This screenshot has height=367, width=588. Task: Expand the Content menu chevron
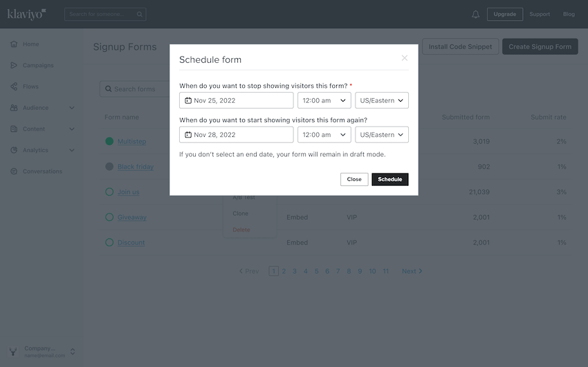[72, 129]
